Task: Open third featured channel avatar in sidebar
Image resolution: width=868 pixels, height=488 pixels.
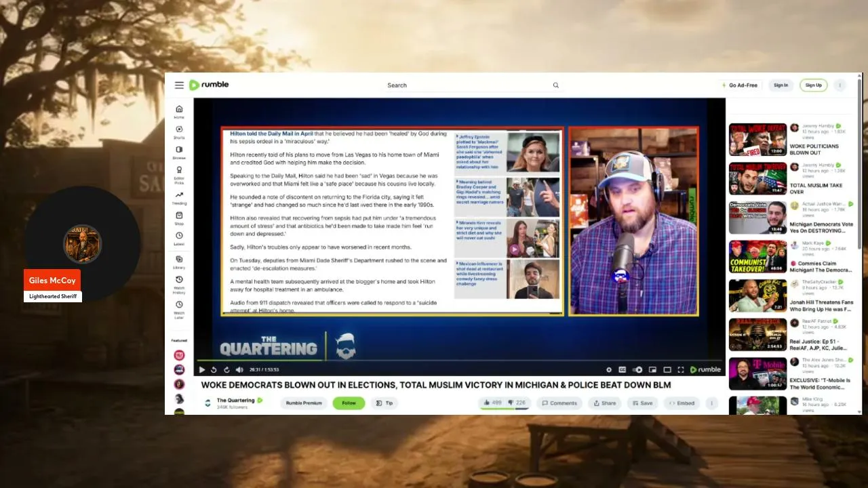Action: click(179, 384)
